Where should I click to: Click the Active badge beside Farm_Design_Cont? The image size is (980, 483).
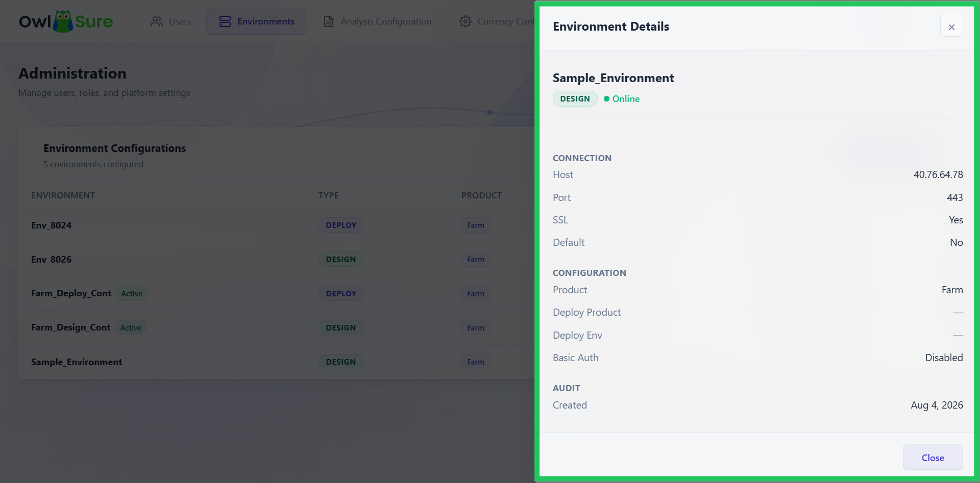click(x=131, y=327)
